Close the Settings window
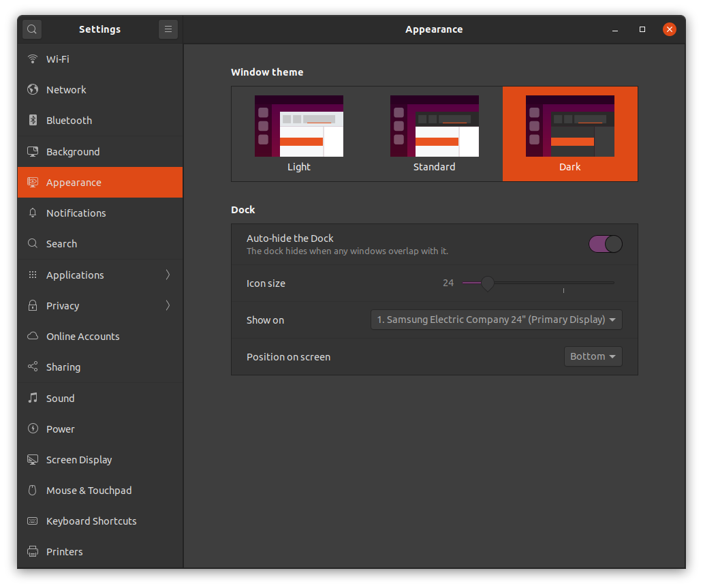Screen dimensions: 703x588 670,29
